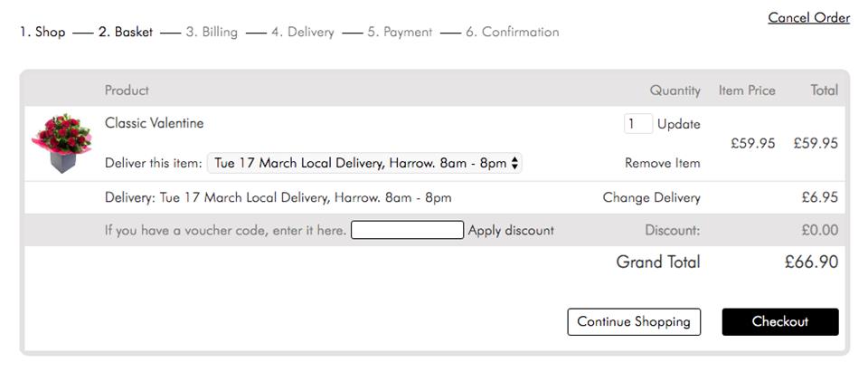The height and width of the screenshot is (372, 868).
Task: Apply the discount voucher
Action: click(x=511, y=231)
